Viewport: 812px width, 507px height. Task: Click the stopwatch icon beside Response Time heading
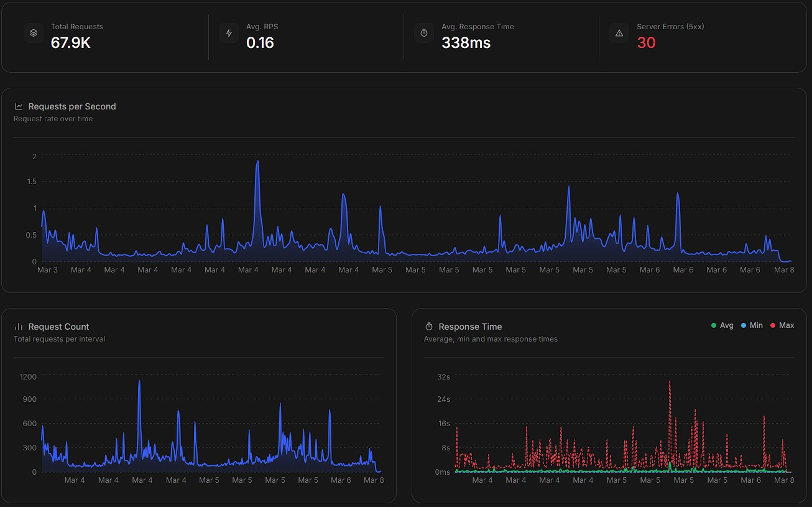429,327
